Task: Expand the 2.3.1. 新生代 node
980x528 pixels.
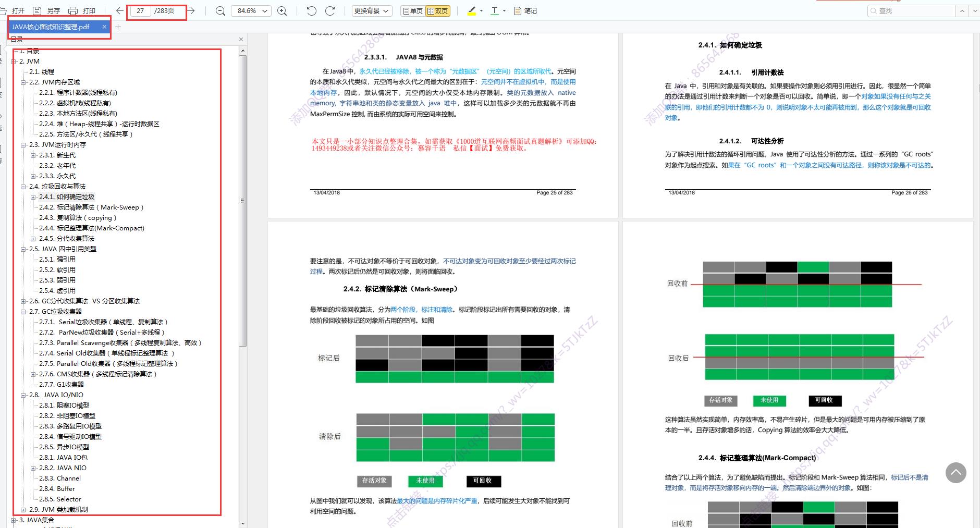Action: (x=33, y=155)
